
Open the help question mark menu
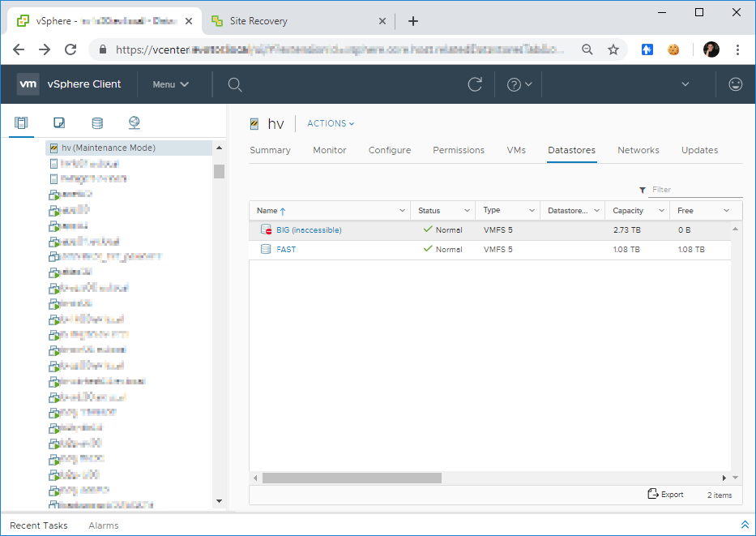pos(519,84)
